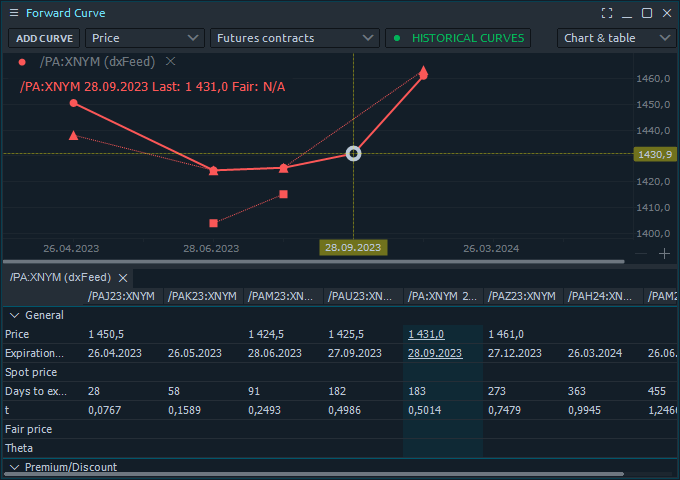Remove /PA:XNYM curve from chart legend
The image size is (680, 480).
point(170,62)
